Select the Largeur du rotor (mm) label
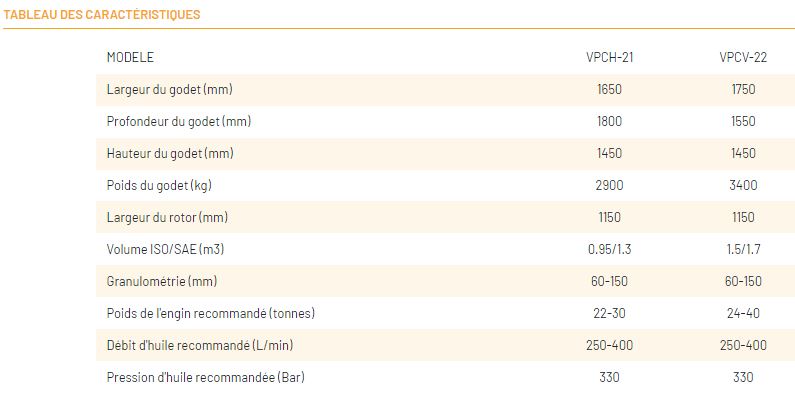This screenshot has height=410, width=795. coord(167,218)
